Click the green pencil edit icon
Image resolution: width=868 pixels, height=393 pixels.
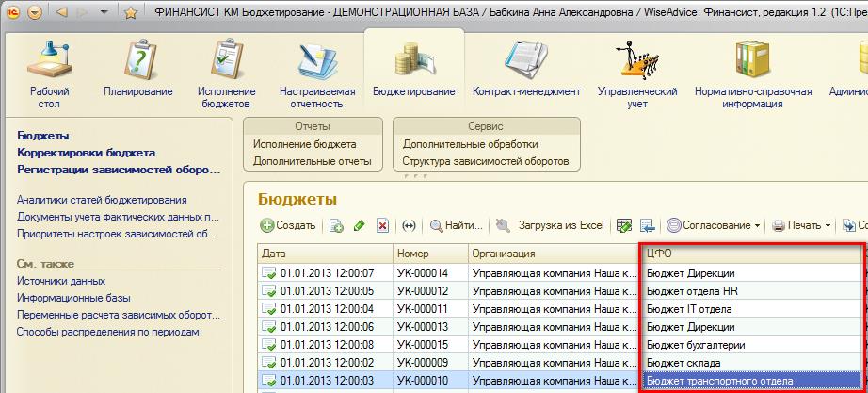(359, 225)
